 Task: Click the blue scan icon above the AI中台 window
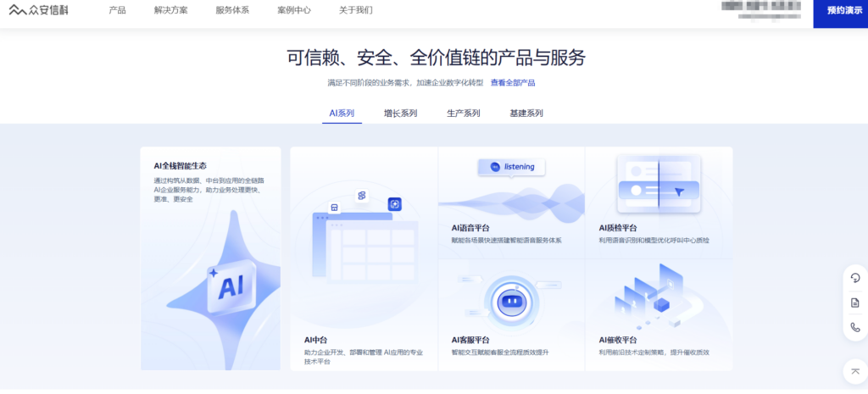(394, 204)
